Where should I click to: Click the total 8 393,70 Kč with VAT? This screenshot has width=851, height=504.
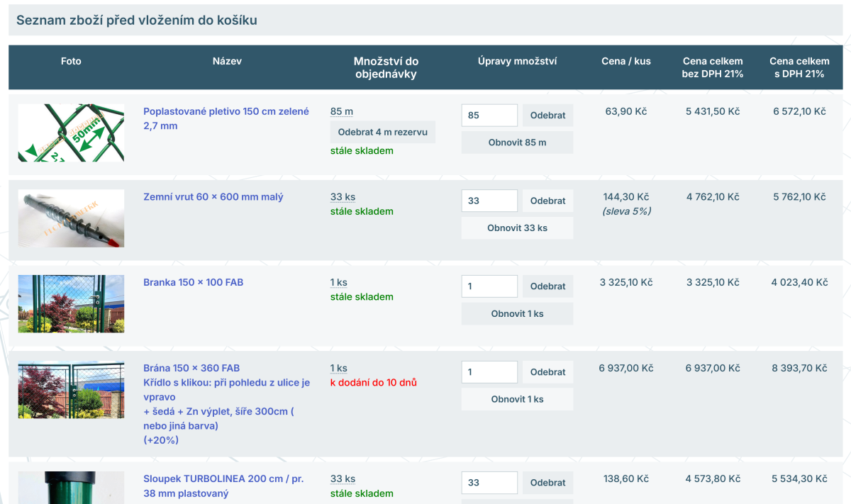point(800,368)
